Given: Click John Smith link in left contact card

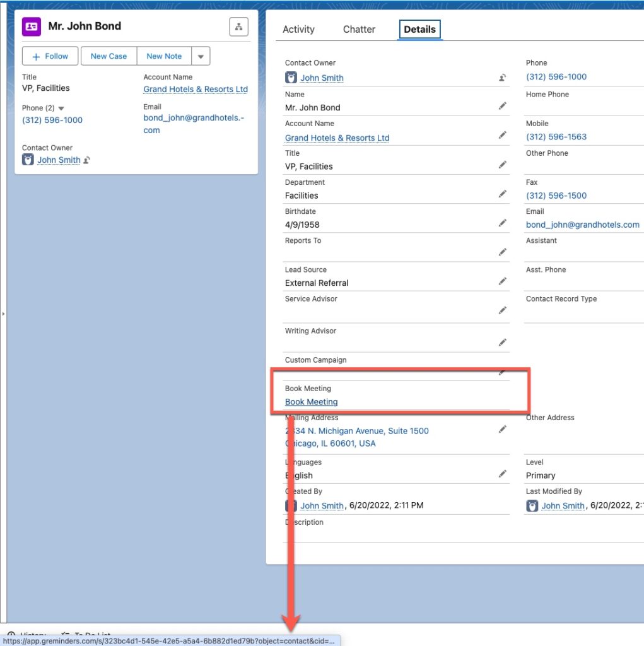Looking at the screenshot, I should pyautogui.click(x=59, y=160).
